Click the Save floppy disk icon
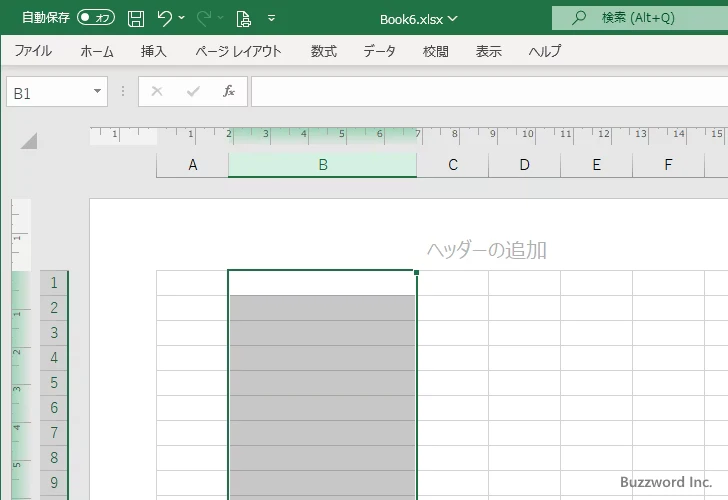This screenshot has width=728, height=500. [x=136, y=19]
